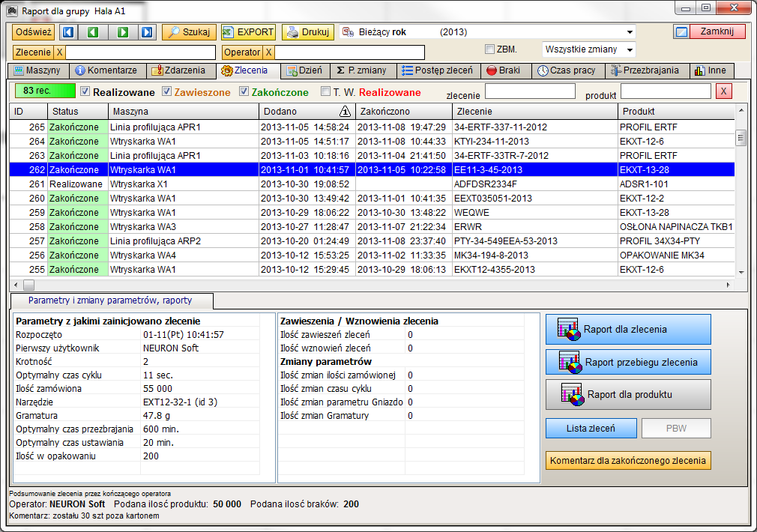Viewport: 757px width, 532px height.
Task: Open the Wszystkie zmiany shift dropdown
Action: coord(630,49)
